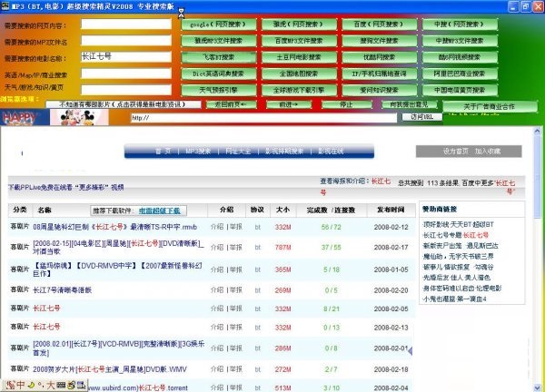Click the 雅虎 (网页搜索) button
545x392 pixels.
pos(299,24)
